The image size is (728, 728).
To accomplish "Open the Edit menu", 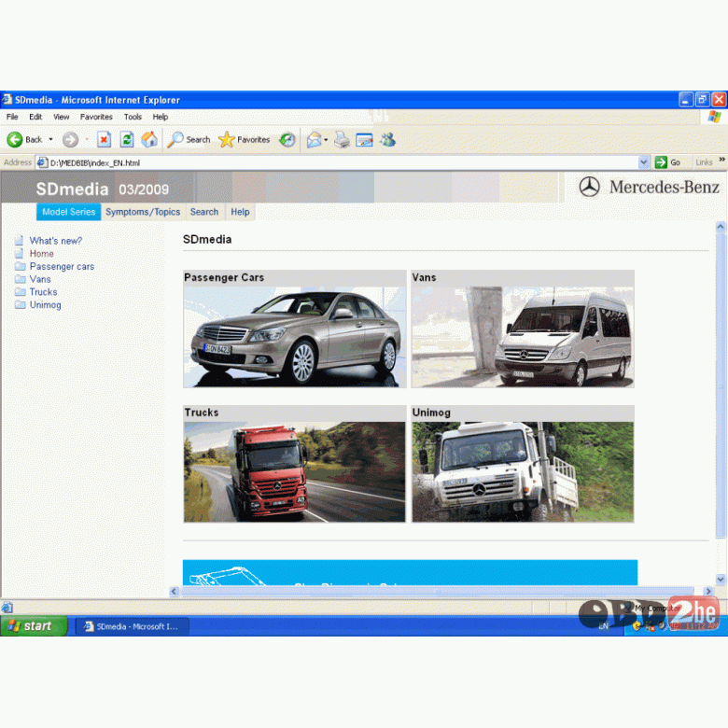I will click(35, 117).
